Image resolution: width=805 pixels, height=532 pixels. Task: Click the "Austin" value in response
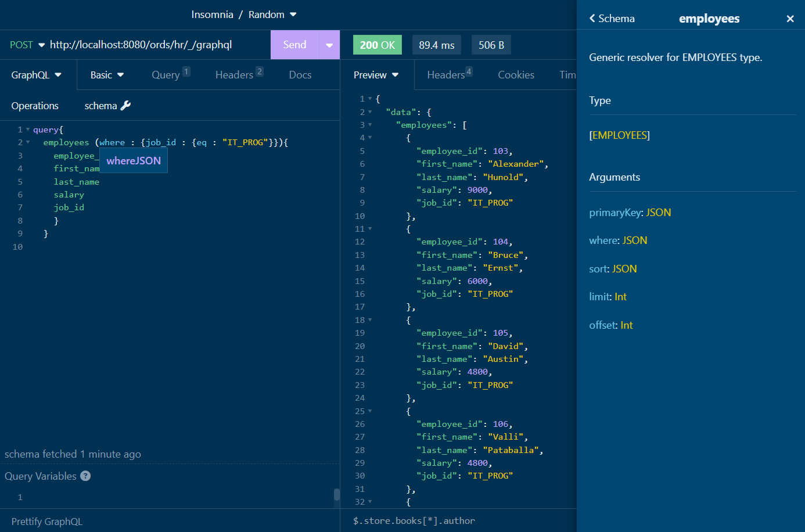click(503, 359)
